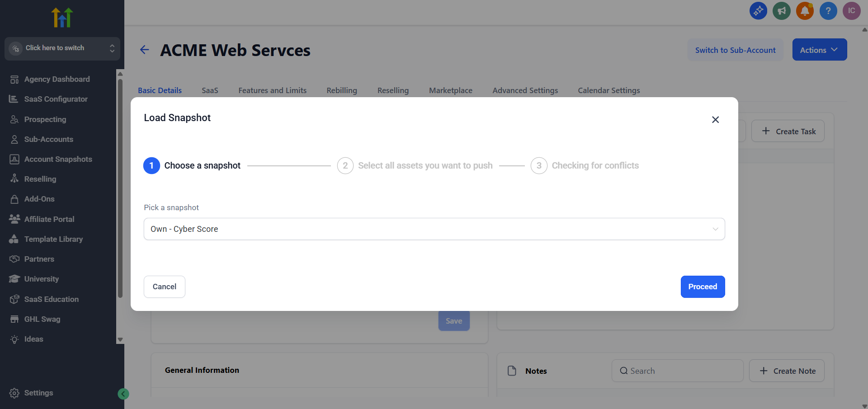Open the Marketplace tab
Image resolution: width=868 pixels, height=409 pixels.
451,90
